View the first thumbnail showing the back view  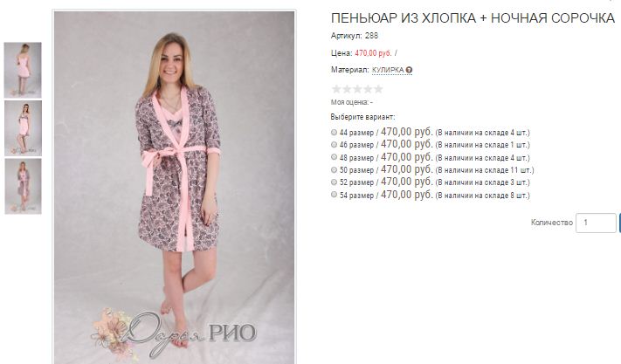(x=23, y=70)
